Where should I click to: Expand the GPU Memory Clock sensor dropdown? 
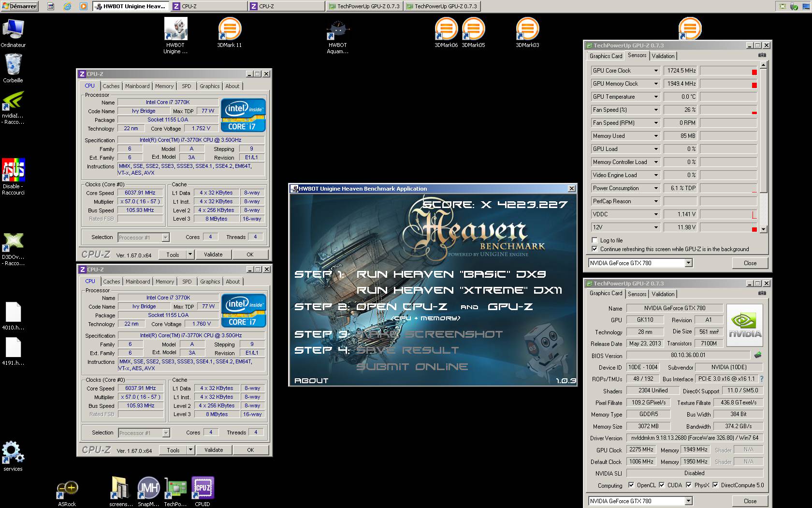(656, 84)
